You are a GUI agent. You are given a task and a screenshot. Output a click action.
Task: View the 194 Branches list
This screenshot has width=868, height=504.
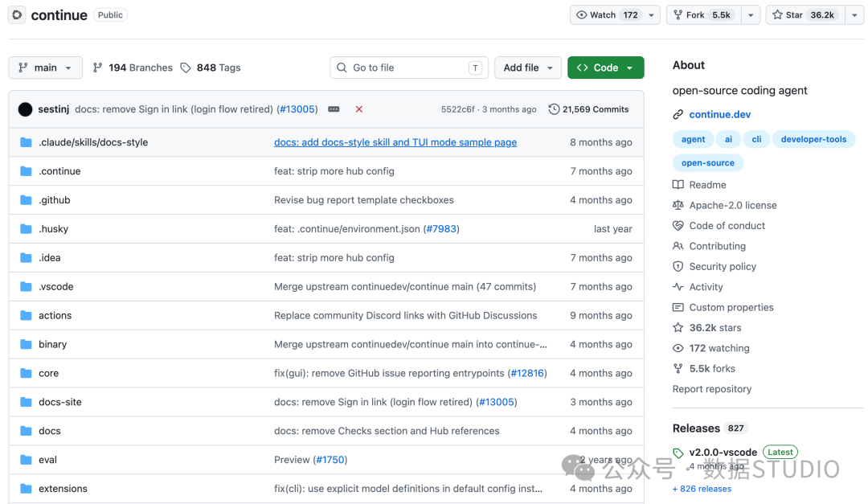(133, 68)
